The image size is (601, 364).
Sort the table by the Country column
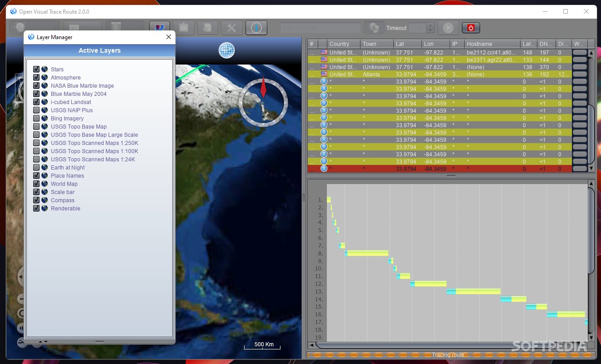(x=344, y=44)
